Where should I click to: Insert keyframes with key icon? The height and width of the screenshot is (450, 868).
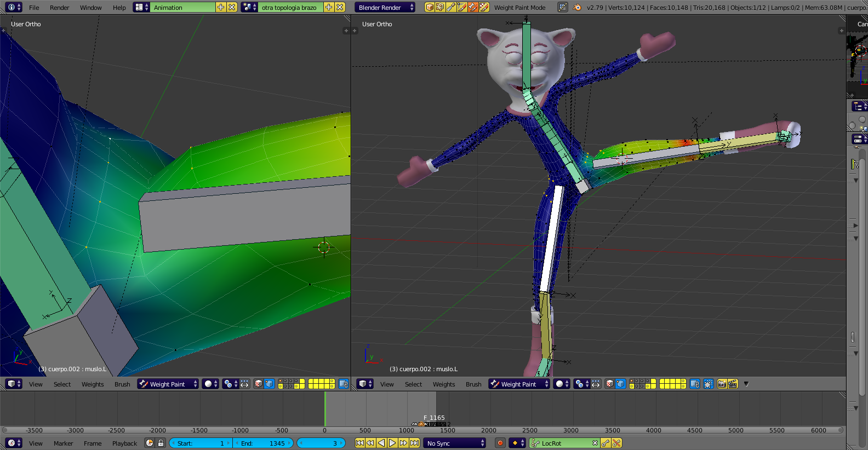pyautogui.click(x=606, y=443)
